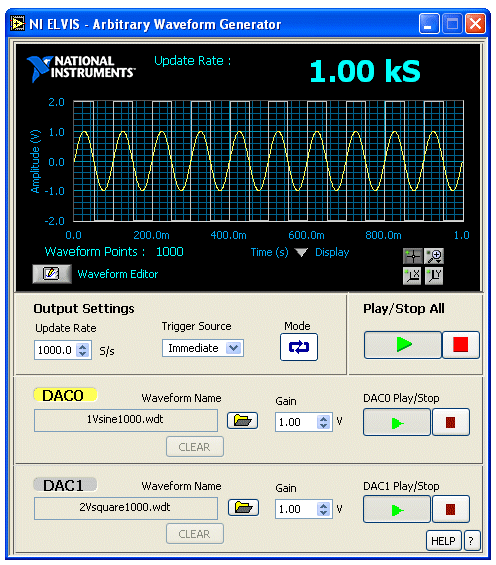Click DAC1 waveform name 2Vsquare1000.wdt field
The image size is (496, 565).
[x=126, y=508]
